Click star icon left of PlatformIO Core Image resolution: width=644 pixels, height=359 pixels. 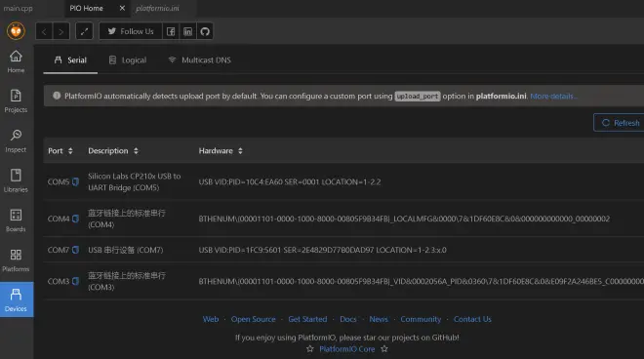tap(310, 348)
